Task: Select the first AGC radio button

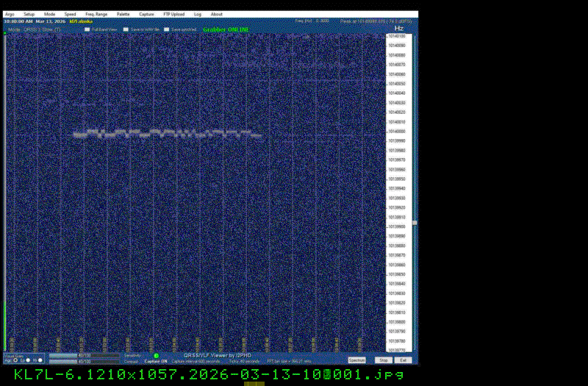Action: tap(15, 360)
